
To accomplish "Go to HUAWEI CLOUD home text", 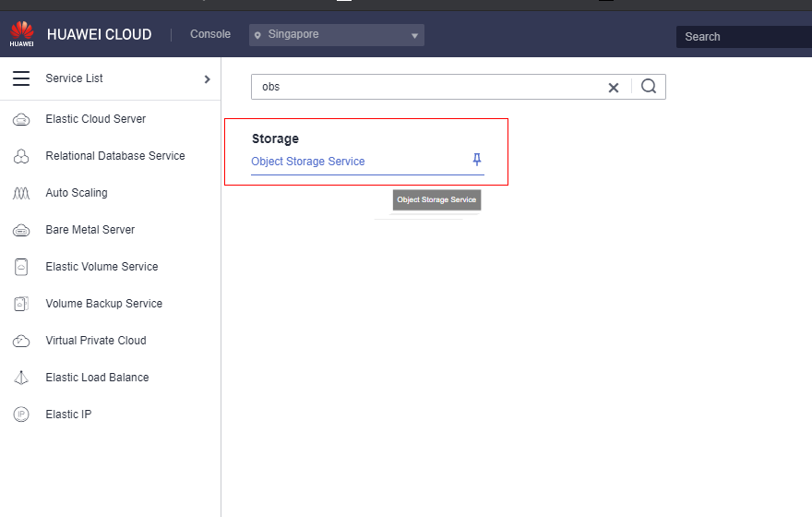I will click(100, 35).
